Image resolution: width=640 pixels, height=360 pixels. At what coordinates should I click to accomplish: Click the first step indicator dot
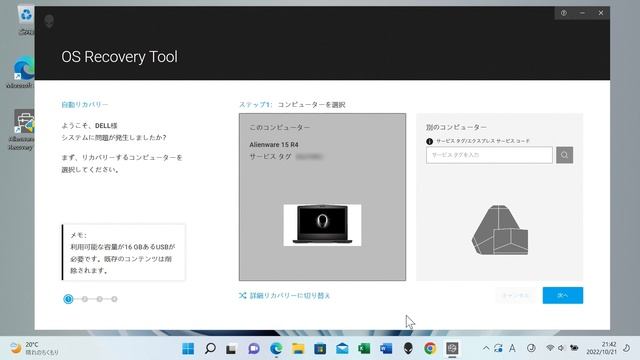tap(68, 299)
